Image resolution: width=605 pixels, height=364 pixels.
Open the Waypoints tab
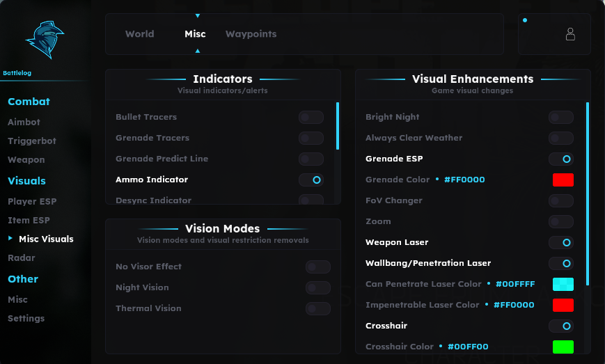(251, 34)
